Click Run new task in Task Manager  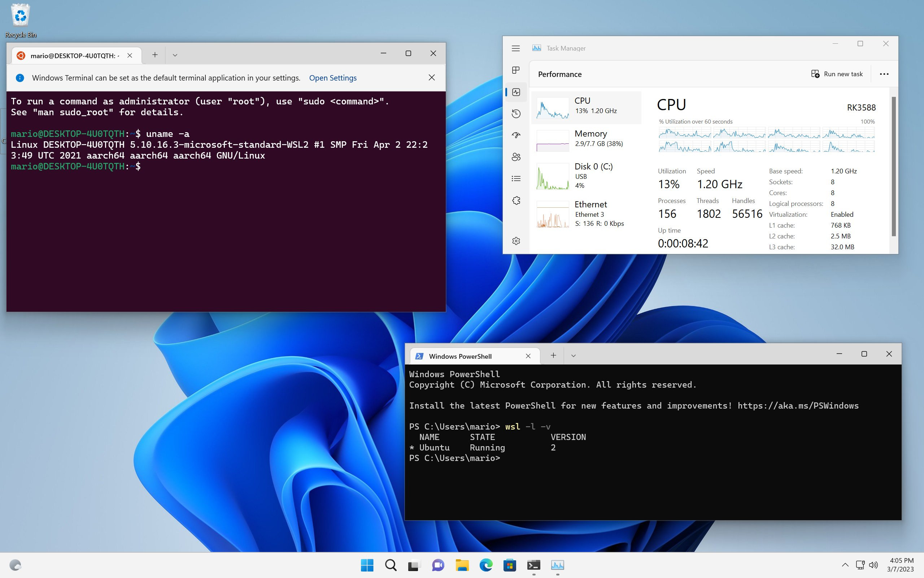(x=837, y=74)
